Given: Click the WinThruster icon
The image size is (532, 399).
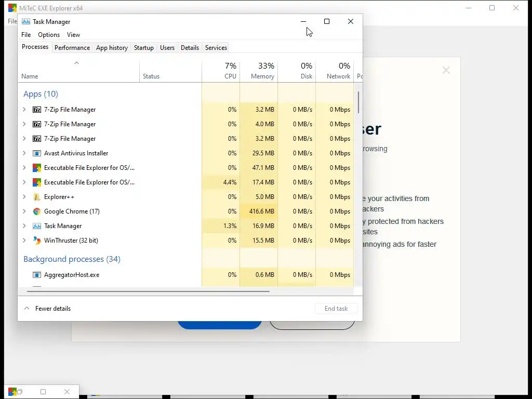Looking at the screenshot, I should [37, 241].
